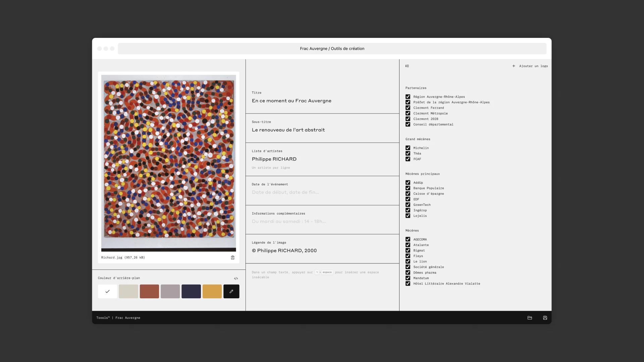Uncheck Région Auvergne-Rhône-Alpes partner
This screenshot has width=644, height=362.
[x=408, y=97]
